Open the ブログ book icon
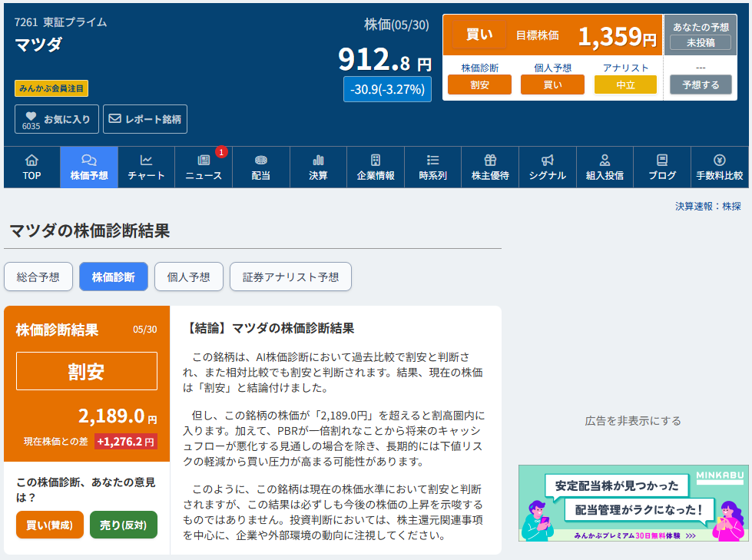 point(662,160)
